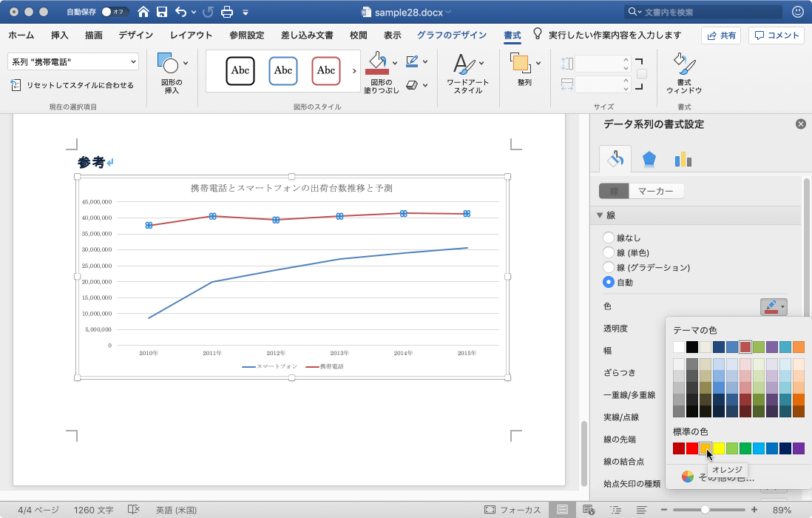
Task: Toggle the AutoSave switch
Action: point(115,12)
